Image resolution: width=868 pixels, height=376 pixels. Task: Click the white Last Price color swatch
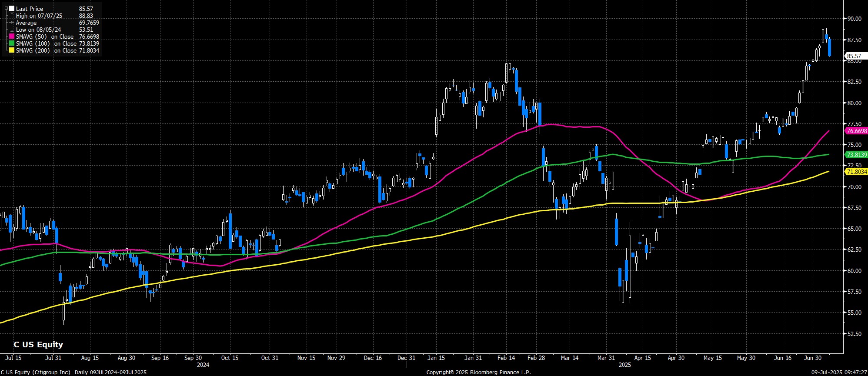tap(12, 9)
